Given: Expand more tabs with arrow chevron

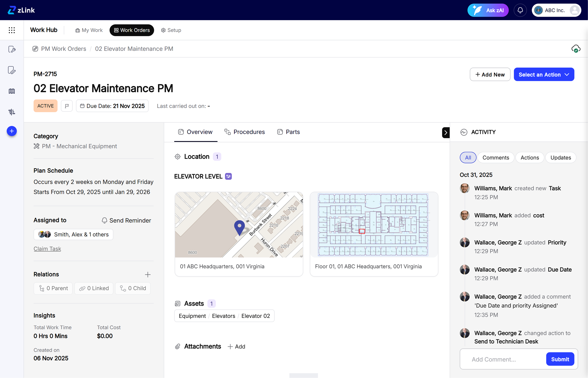Looking at the screenshot, I should pyautogui.click(x=445, y=133).
